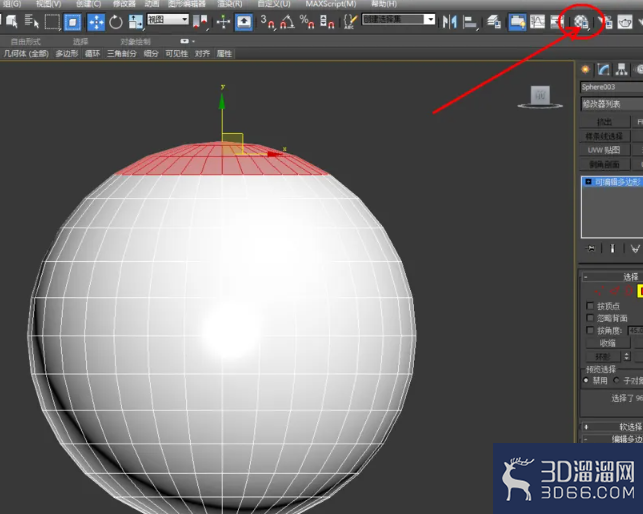
Task: Click the viewport ViewCube
Action: 540,97
